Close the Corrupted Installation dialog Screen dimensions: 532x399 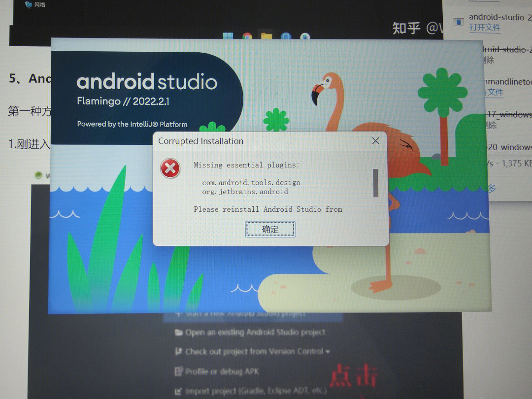(375, 141)
